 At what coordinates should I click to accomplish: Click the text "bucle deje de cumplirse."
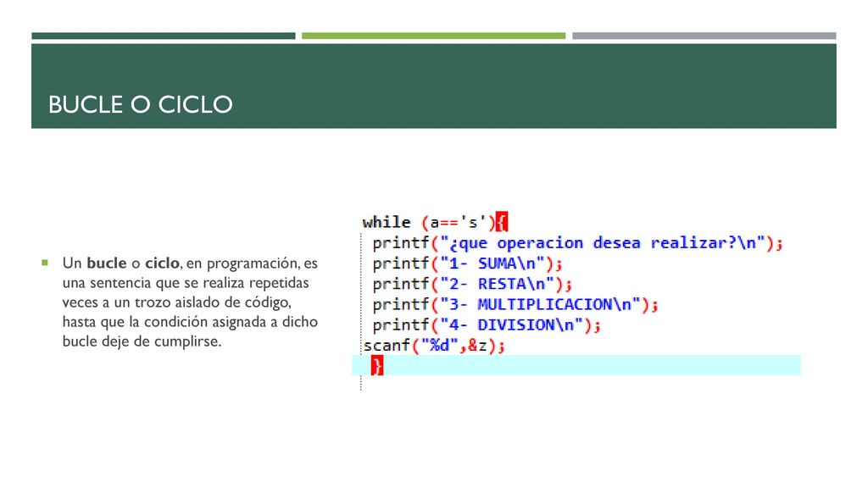pyautogui.click(x=142, y=341)
